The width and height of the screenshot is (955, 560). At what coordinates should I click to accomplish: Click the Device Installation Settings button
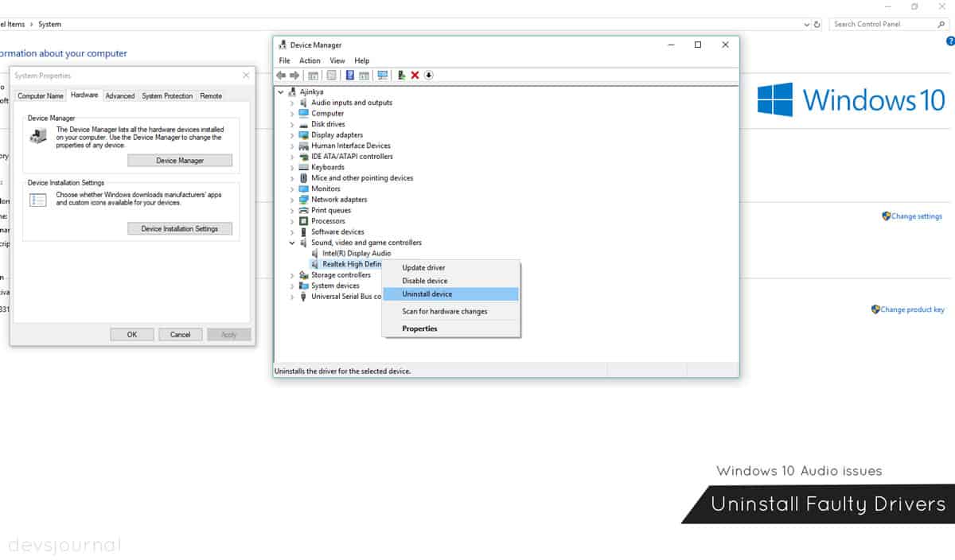[180, 229]
